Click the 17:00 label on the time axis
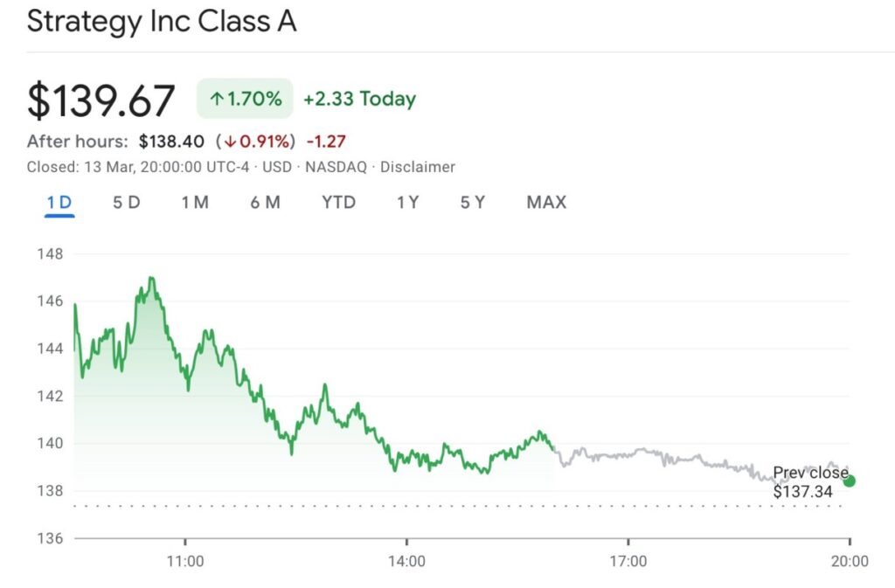Viewport: 895px width, 588px height. pyautogui.click(x=628, y=562)
